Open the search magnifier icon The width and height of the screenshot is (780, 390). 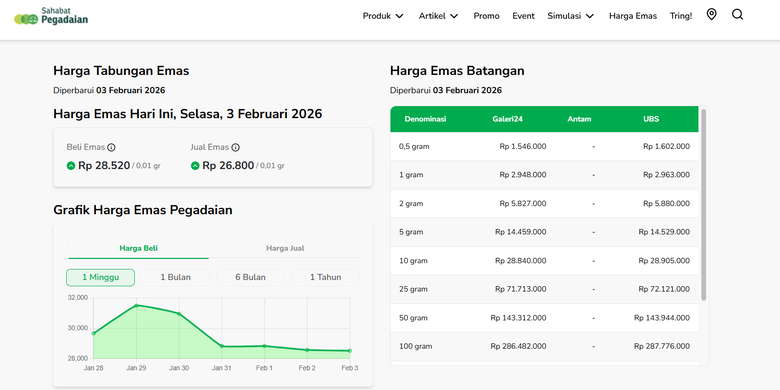coord(737,15)
